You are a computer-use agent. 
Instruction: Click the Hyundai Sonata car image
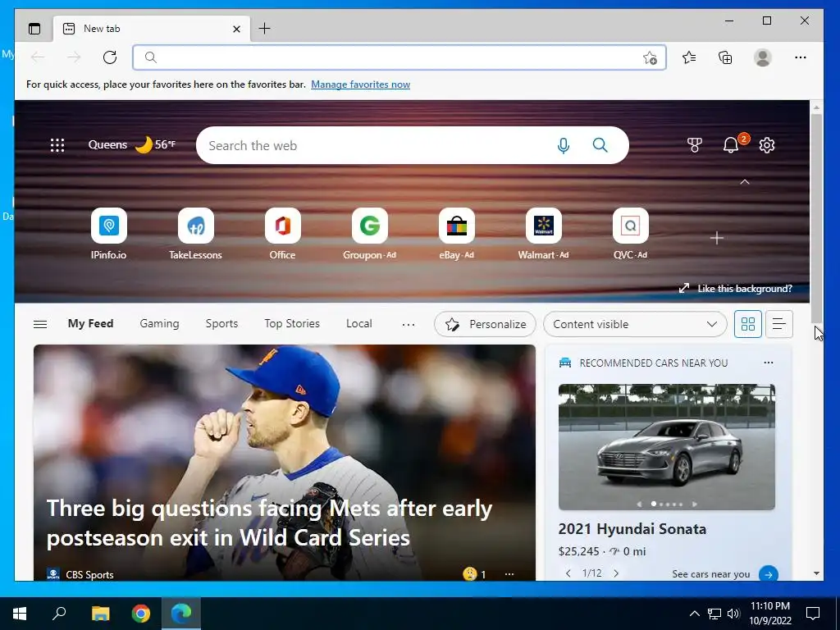[666, 447]
